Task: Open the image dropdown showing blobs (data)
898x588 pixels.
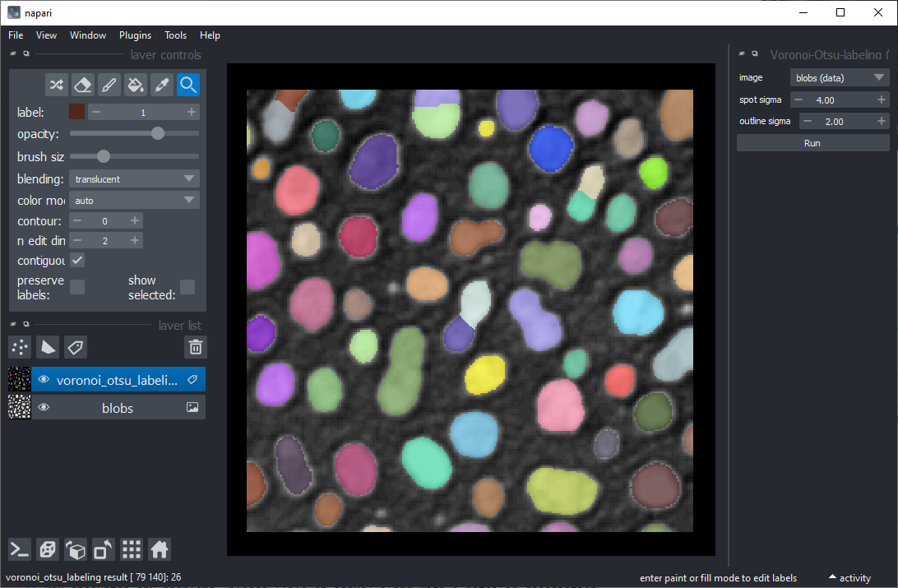Action: coord(839,78)
